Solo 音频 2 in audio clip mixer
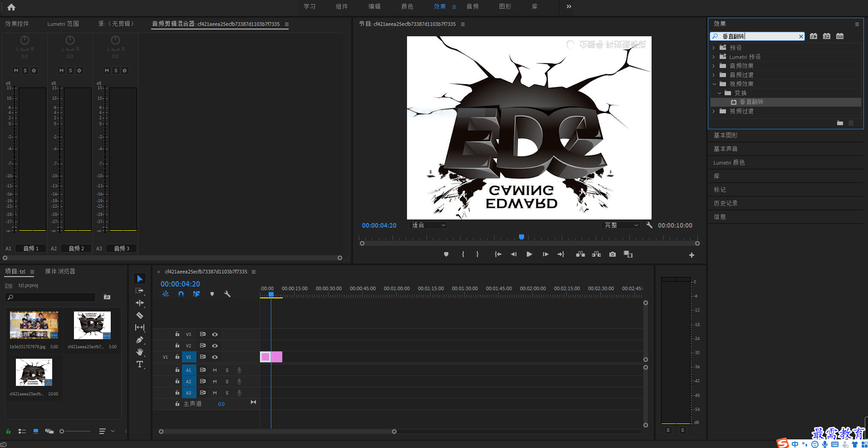The image size is (868, 448). click(x=70, y=70)
